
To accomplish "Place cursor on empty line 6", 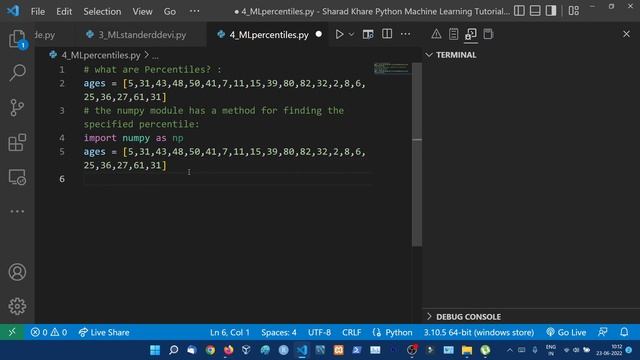I will [x=227, y=179].
